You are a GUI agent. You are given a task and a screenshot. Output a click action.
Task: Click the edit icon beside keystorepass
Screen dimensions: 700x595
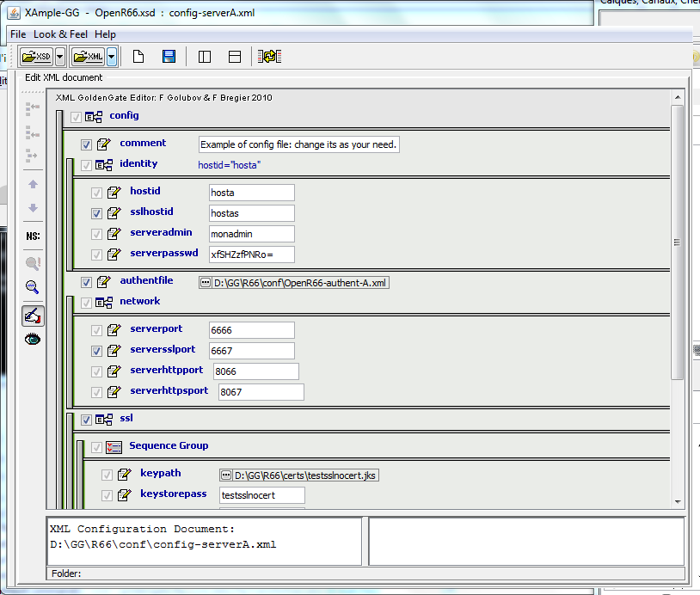tap(125, 494)
